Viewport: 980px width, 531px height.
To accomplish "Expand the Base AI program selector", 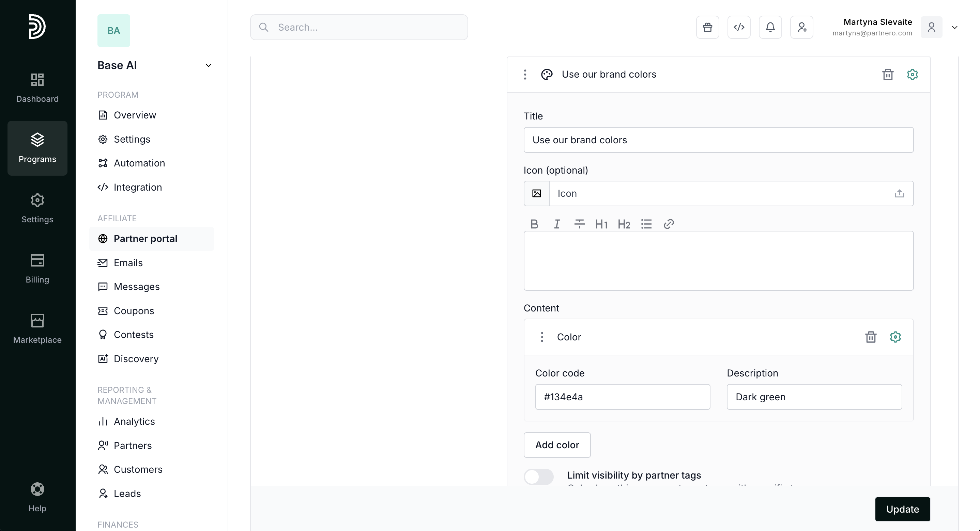I will (x=208, y=65).
